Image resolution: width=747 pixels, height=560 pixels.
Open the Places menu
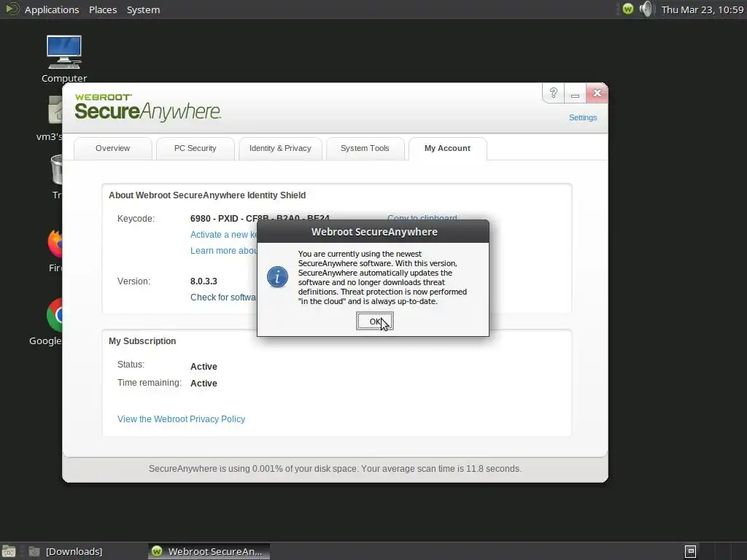(x=103, y=9)
